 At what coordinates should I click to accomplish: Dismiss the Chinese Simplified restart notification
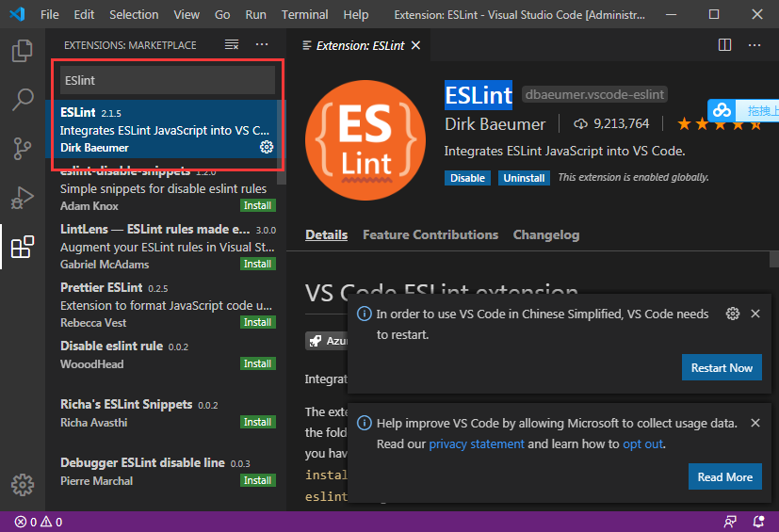click(x=755, y=314)
